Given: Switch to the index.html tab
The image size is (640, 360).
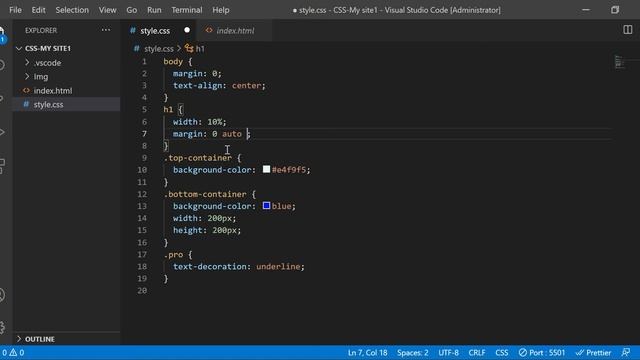Looking at the screenshot, I should tap(234, 30).
